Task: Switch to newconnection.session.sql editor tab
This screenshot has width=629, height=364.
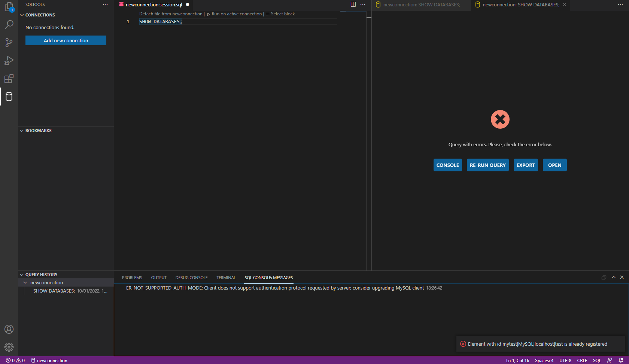Action: (x=154, y=4)
